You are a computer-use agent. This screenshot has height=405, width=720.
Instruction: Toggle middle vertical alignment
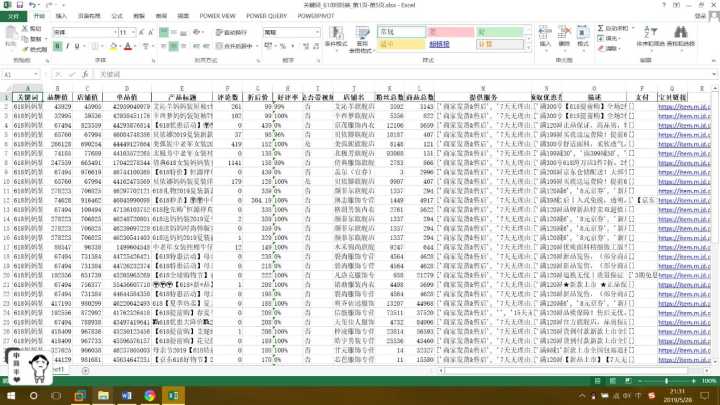(174, 32)
